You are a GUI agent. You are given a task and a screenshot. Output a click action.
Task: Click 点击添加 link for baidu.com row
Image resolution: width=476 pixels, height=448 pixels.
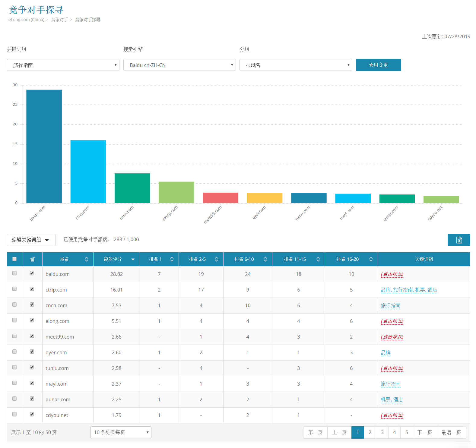tap(392, 274)
